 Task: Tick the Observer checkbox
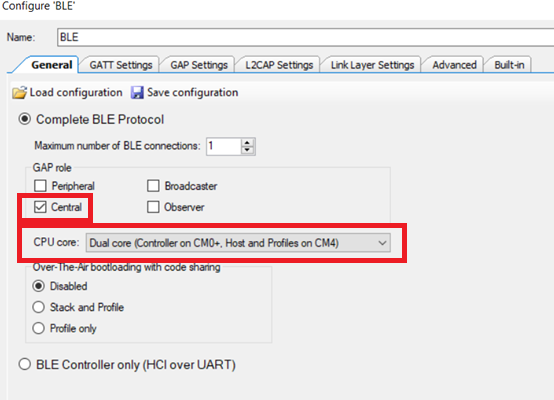tap(153, 207)
